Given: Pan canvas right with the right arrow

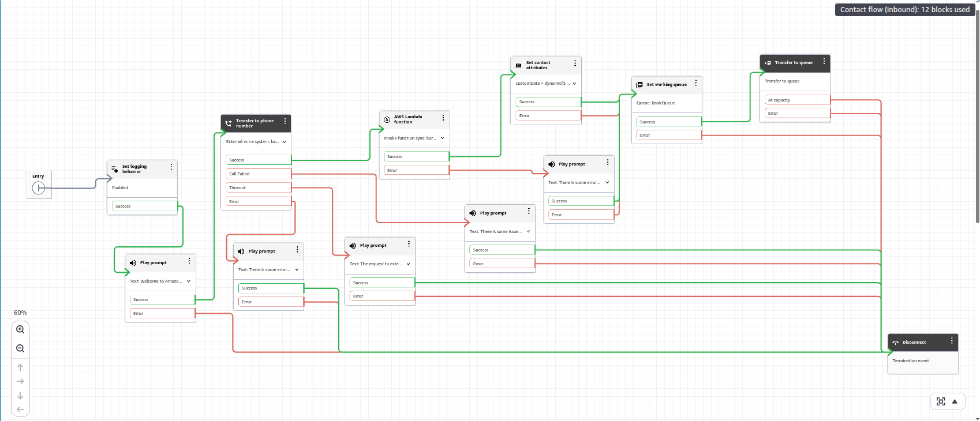Looking at the screenshot, I should pos(20,381).
